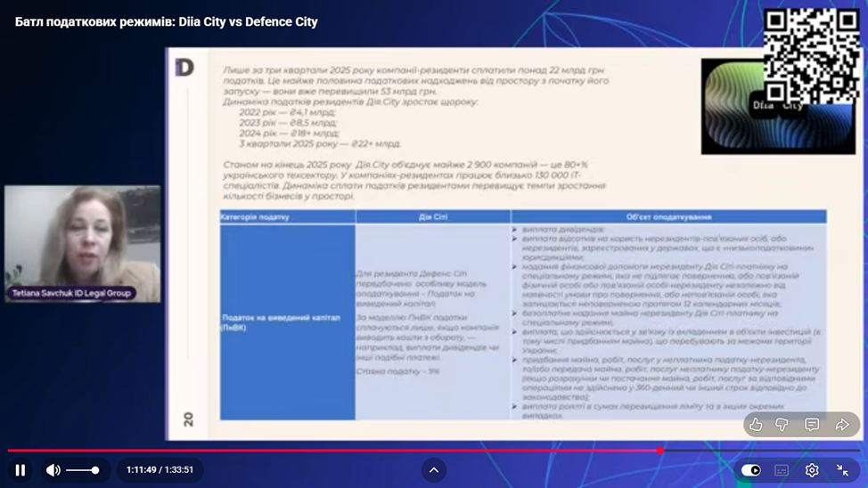Viewport: 868px width, 488px height.
Task: Click the volume slider handle
Action: tap(95, 470)
